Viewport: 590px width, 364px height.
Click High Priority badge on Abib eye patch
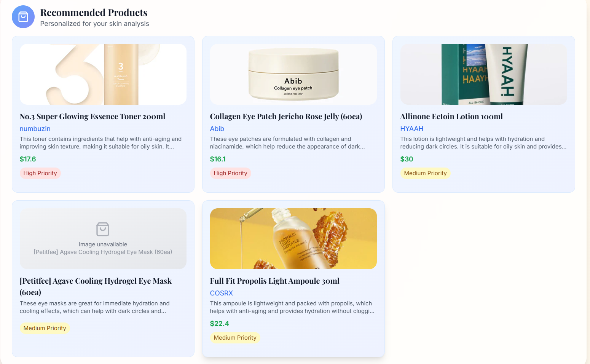click(x=230, y=173)
